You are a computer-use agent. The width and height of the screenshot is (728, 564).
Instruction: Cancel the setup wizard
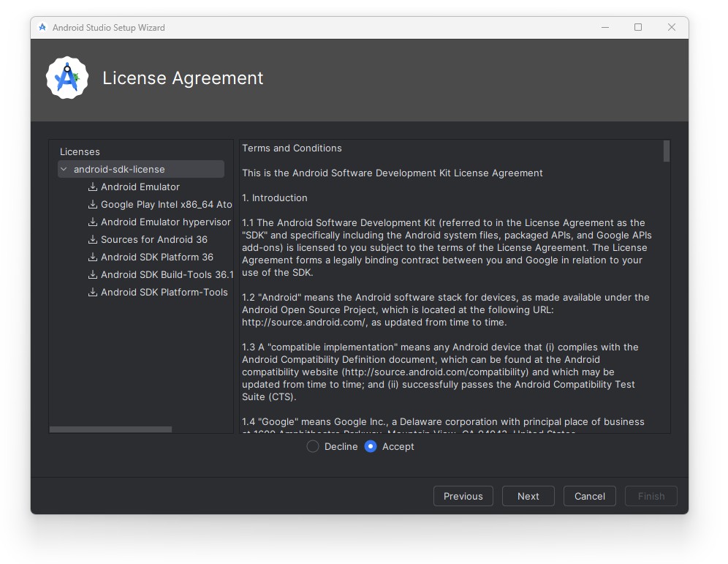(589, 496)
